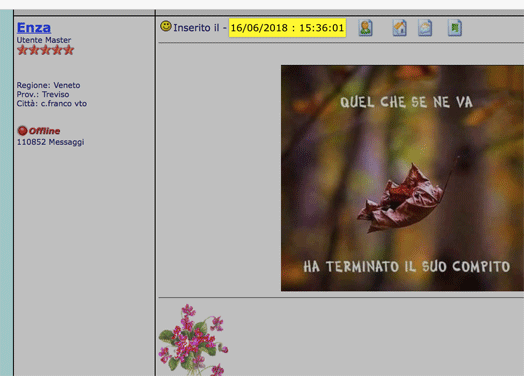The height and width of the screenshot is (376, 524).
Task: Click the green document quote icon
Action: (x=455, y=28)
